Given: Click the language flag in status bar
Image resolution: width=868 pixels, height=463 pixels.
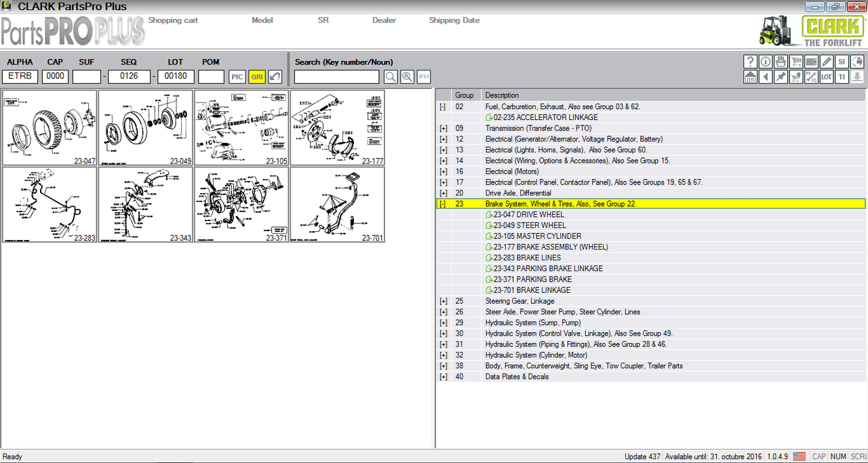Looking at the screenshot, I should click(800, 457).
